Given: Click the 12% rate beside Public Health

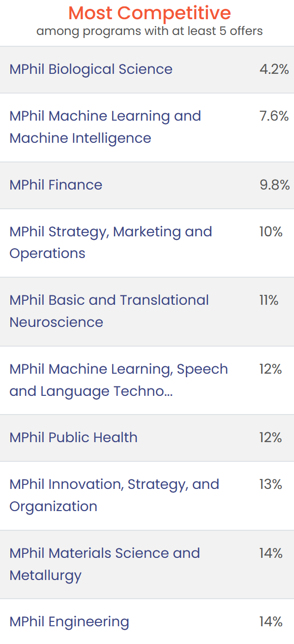Looking at the screenshot, I should [x=271, y=438].
